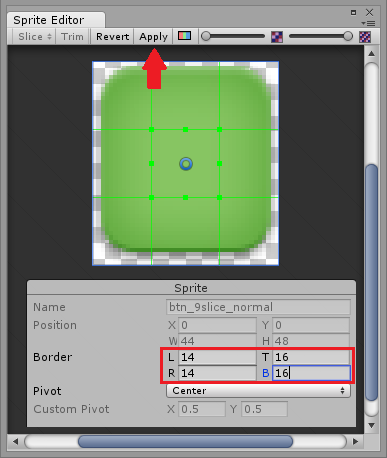Click the Trim button
Image resolution: width=387 pixels, height=458 pixels.
[72, 36]
